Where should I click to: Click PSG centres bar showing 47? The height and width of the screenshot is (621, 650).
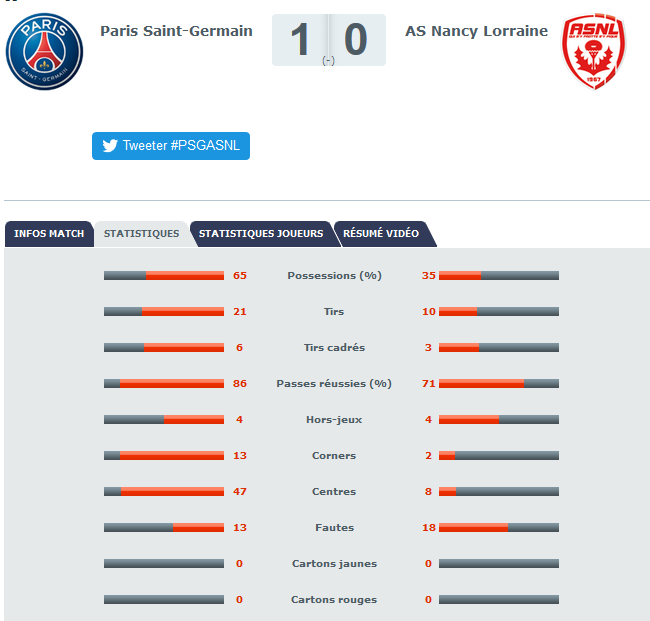click(x=164, y=492)
